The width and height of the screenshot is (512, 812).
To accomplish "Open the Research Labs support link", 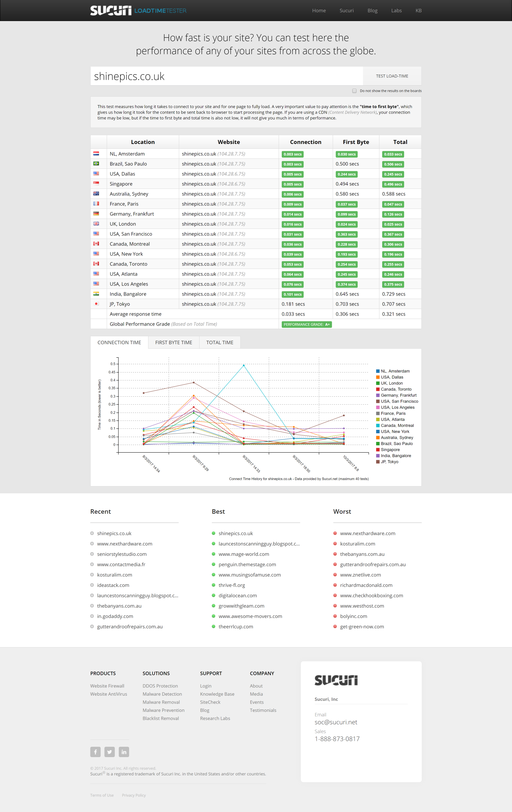I will [215, 718].
